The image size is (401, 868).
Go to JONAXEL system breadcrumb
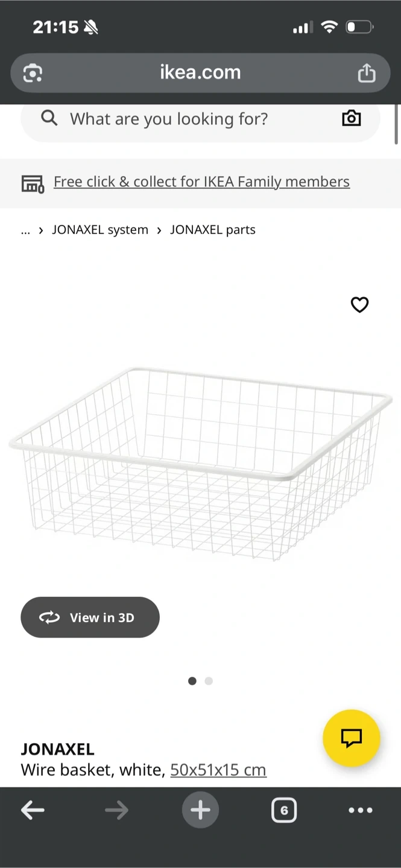pyautogui.click(x=100, y=230)
